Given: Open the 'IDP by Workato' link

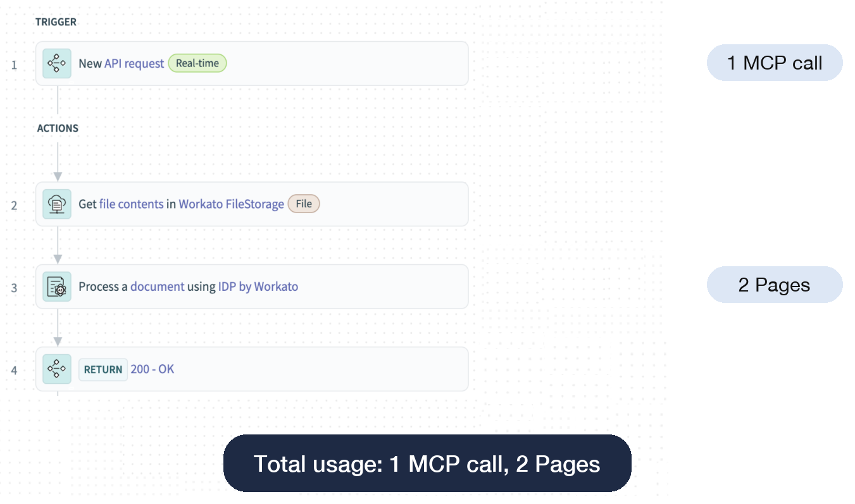Looking at the screenshot, I should coord(258,286).
